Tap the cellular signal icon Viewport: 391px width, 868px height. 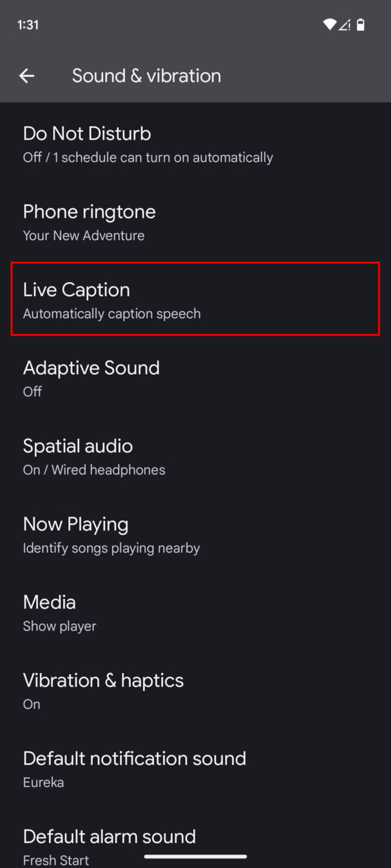[x=345, y=25]
